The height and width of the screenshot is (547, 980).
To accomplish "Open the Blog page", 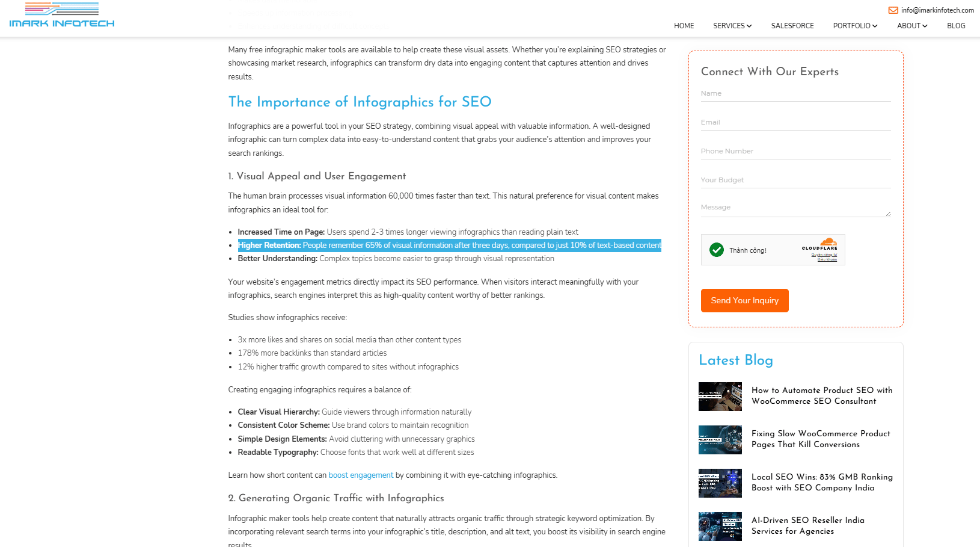I will (x=956, y=26).
